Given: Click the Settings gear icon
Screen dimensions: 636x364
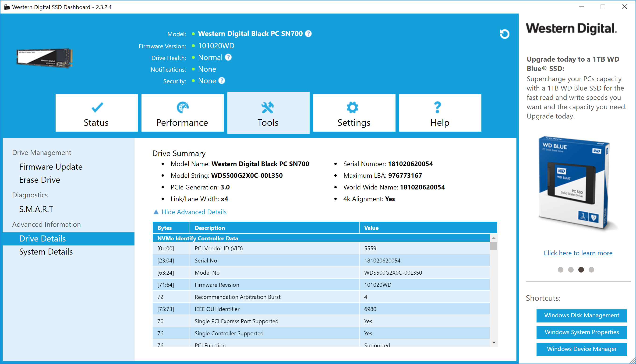Looking at the screenshot, I should coord(353,107).
